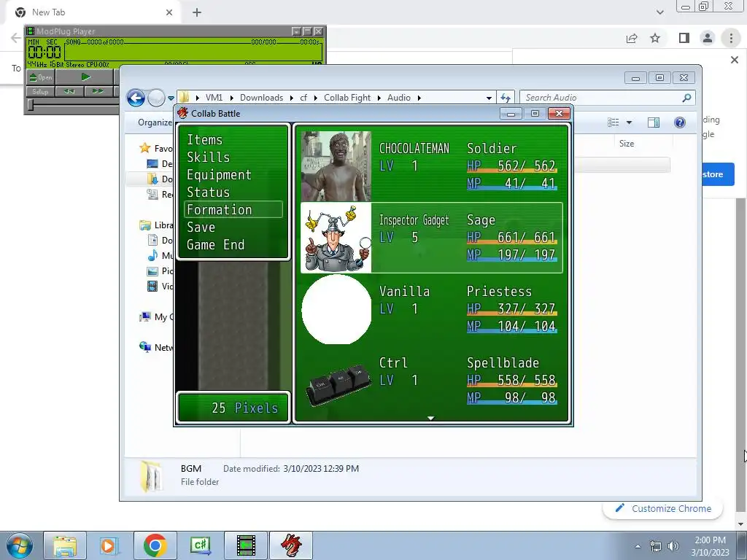Refresh the Explorer folder view
Viewport: 747px width, 560px height.
(505, 98)
